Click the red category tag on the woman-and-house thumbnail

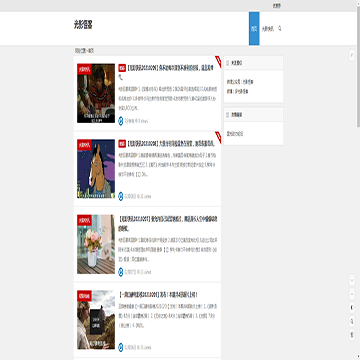84,296
